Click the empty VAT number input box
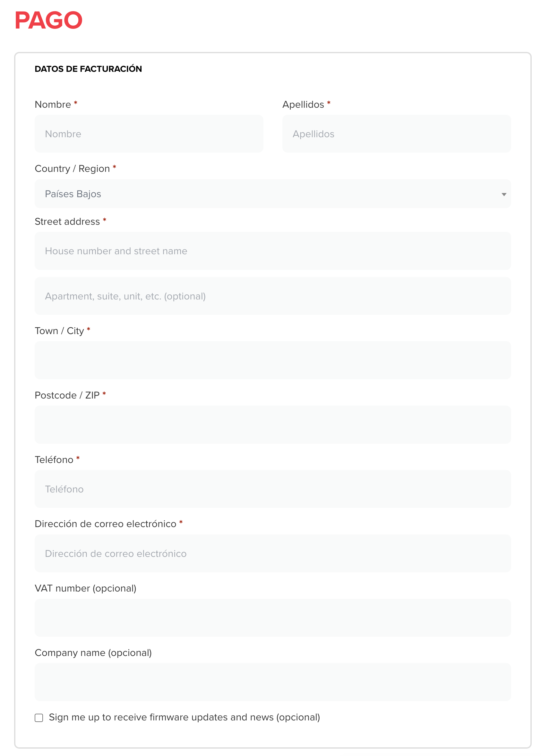The image size is (541, 756). pyautogui.click(x=272, y=617)
